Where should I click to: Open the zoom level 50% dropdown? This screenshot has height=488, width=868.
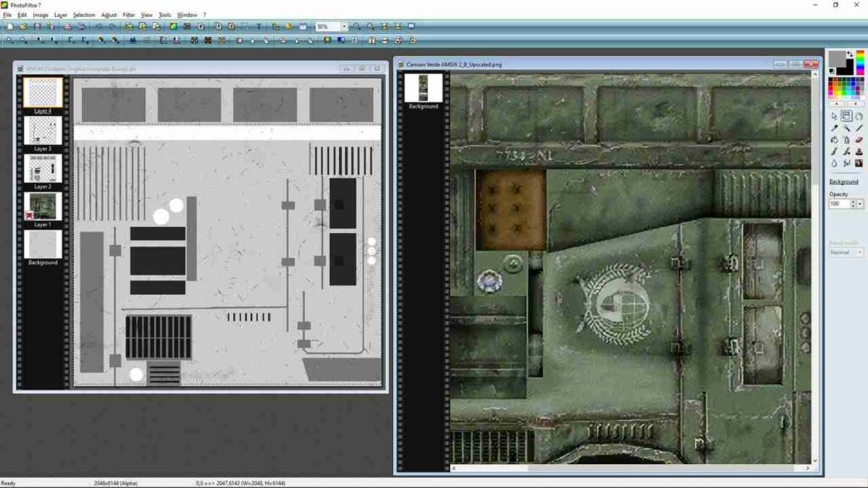344,27
